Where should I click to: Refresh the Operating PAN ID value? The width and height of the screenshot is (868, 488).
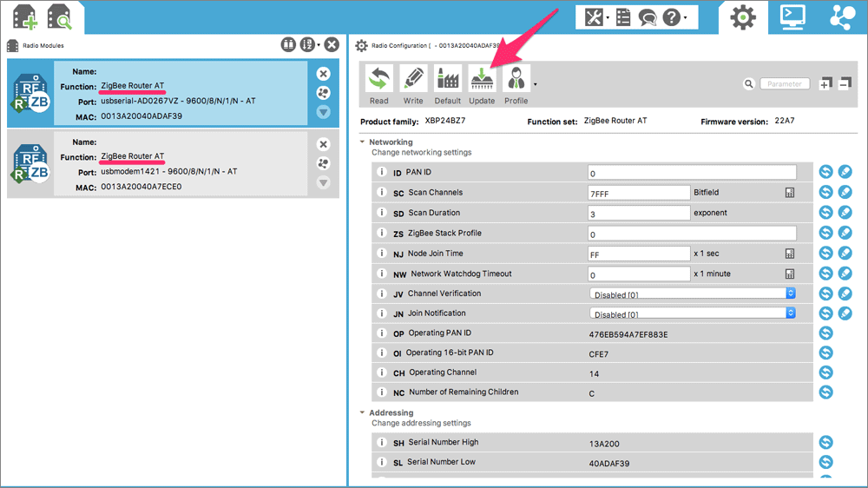tap(826, 333)
